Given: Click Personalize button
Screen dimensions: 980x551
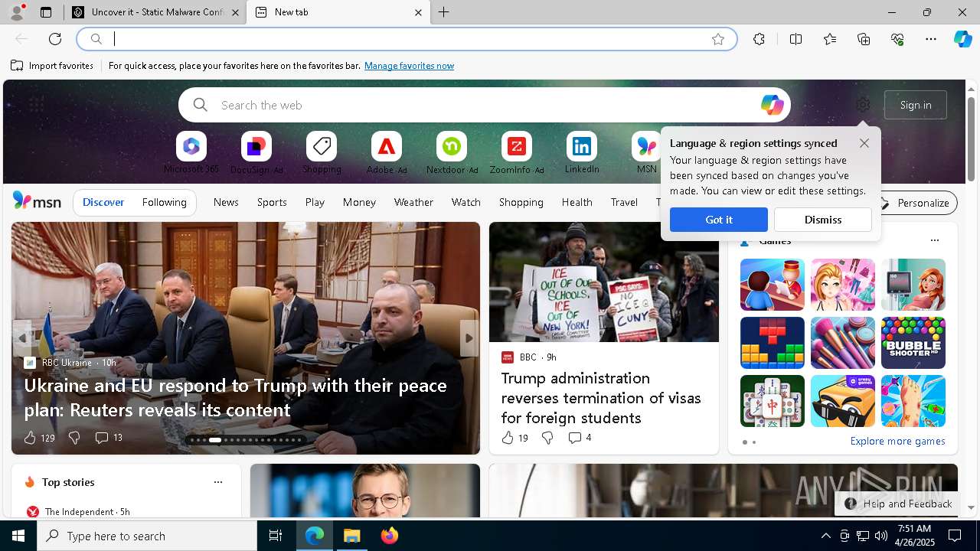Looking at the screenshot, I should pyautogui.click(x=916, y=203).
